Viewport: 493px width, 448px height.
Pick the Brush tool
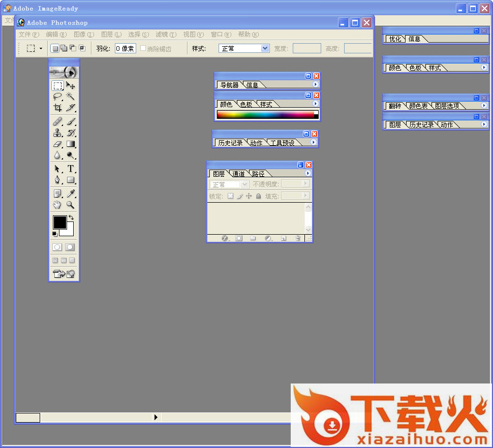(71, 121)
